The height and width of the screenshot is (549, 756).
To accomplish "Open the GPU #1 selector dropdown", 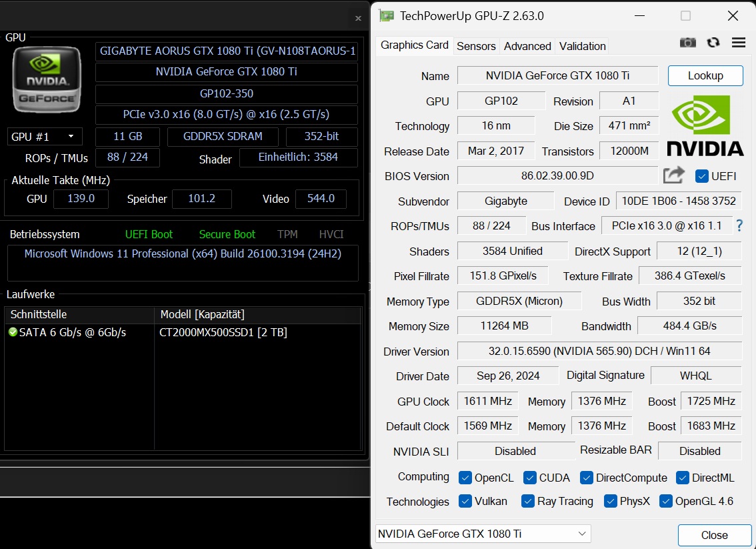I will 45,137.
